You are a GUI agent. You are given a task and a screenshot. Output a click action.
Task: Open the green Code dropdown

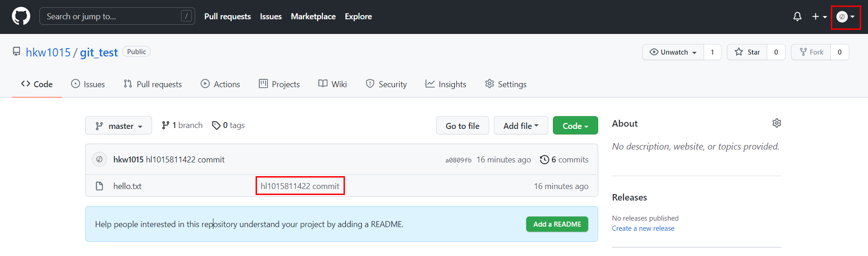575,125
